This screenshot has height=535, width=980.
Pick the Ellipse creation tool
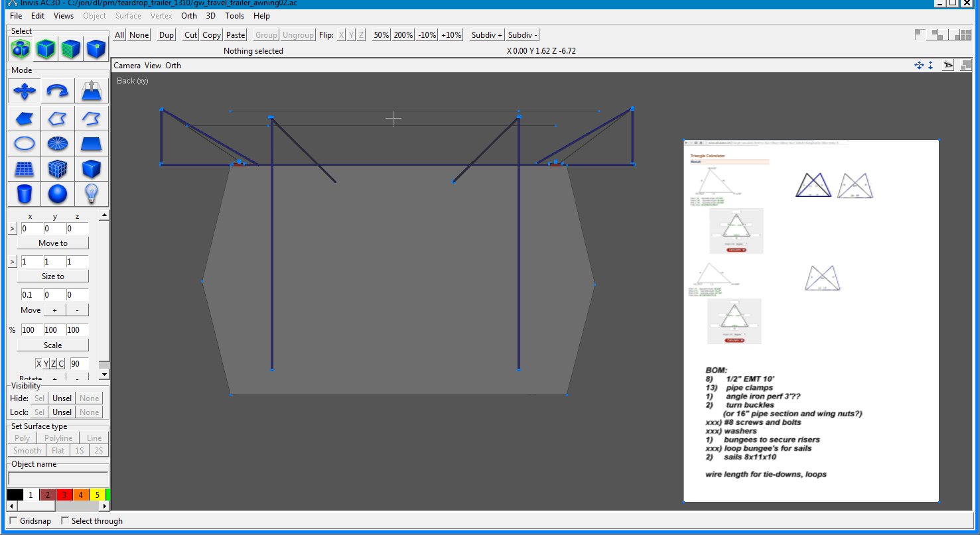[25, 143]
